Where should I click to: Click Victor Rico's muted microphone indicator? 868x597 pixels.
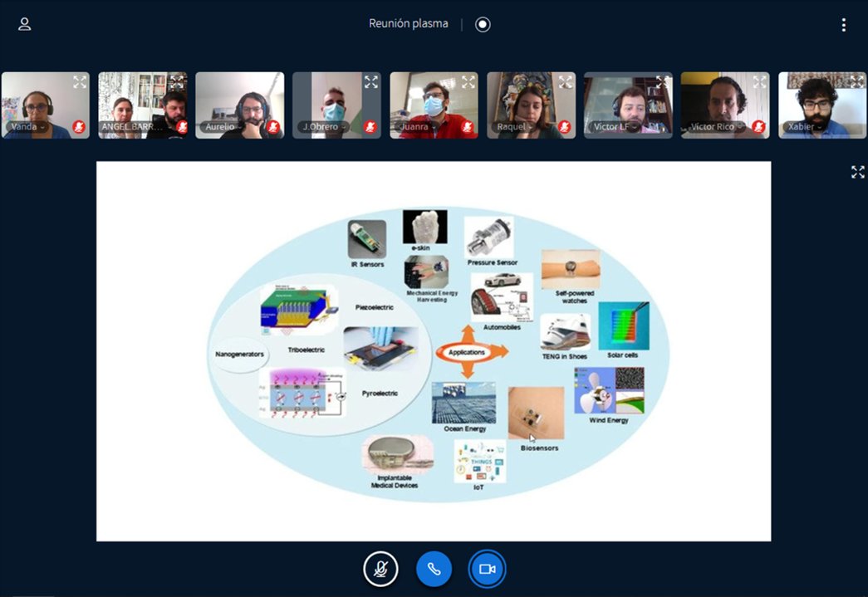coord(759,127)
